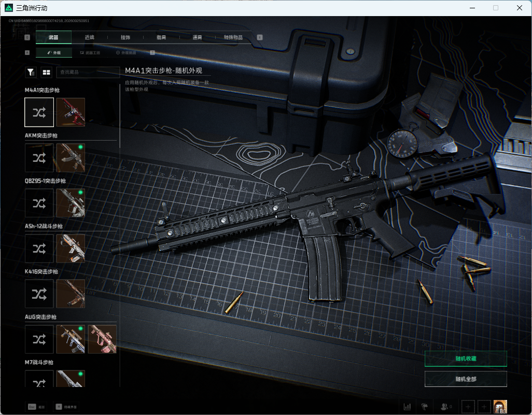Select AKM random appearance shuffle tile

click(39, 158)
